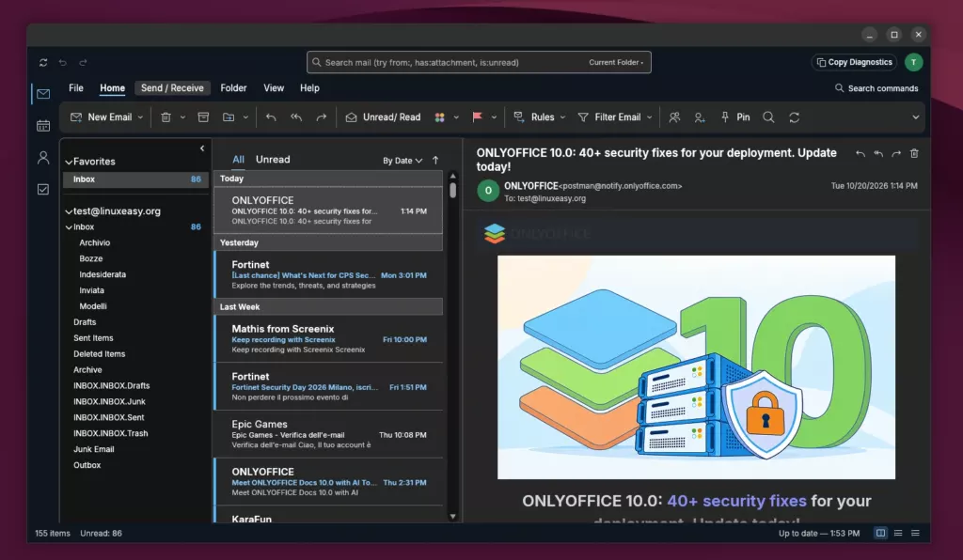Click the add contact icon in the ribbon

(700, 117)
